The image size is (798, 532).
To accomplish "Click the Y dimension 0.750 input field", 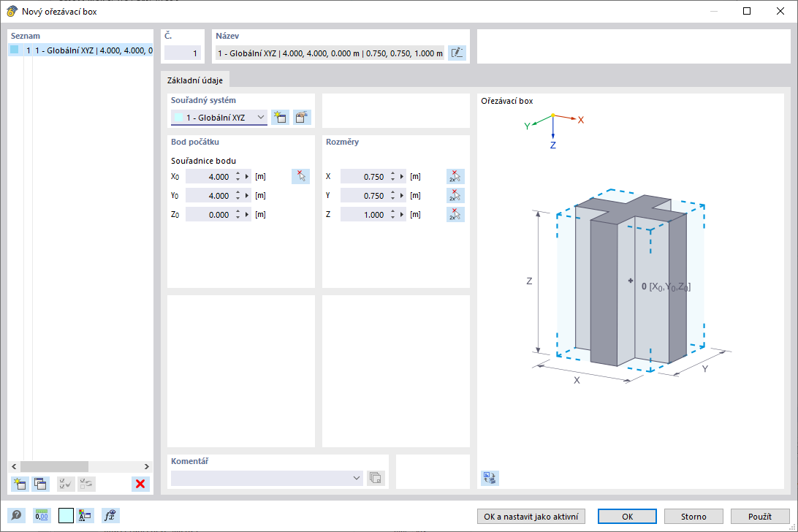I will (364, 196).
